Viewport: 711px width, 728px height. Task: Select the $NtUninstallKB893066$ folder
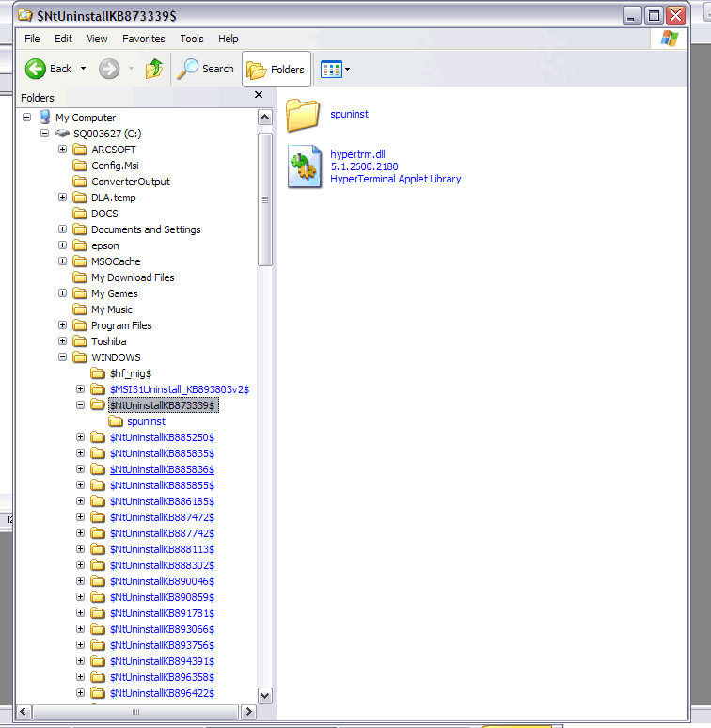(152, 629)
